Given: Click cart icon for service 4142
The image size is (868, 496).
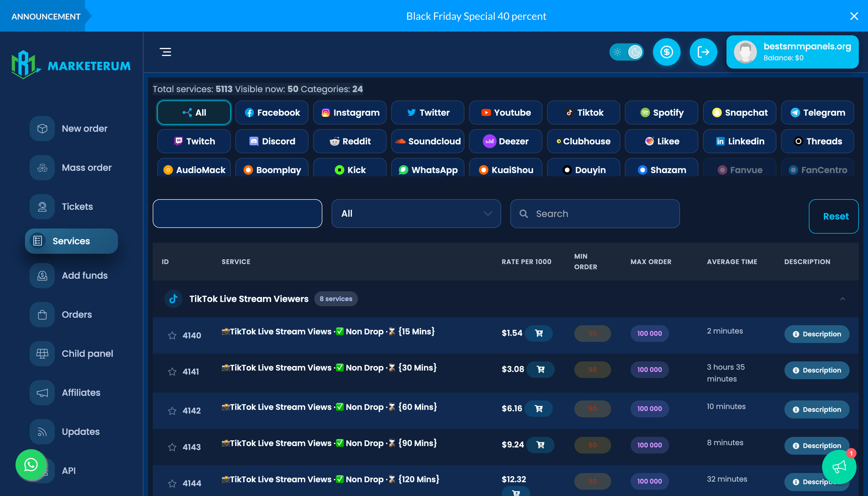Looking at the screenshot, I should [x=538, y=408].
